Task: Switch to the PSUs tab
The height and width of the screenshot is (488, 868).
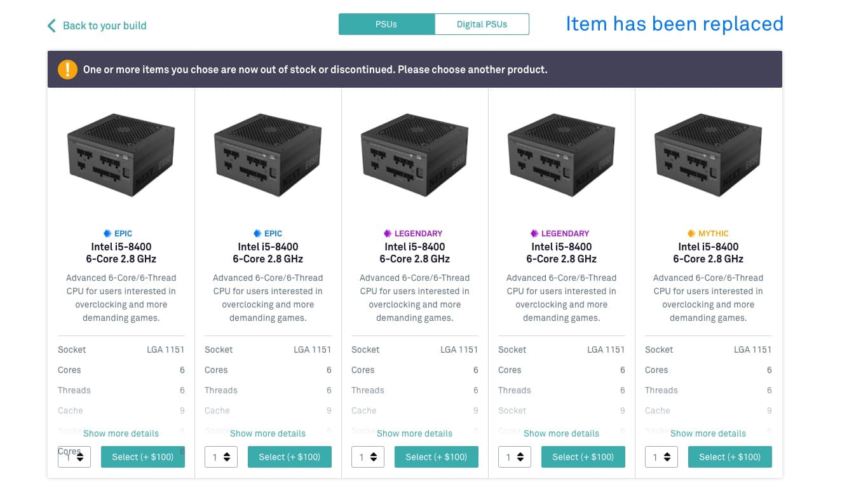Action: 386,24
